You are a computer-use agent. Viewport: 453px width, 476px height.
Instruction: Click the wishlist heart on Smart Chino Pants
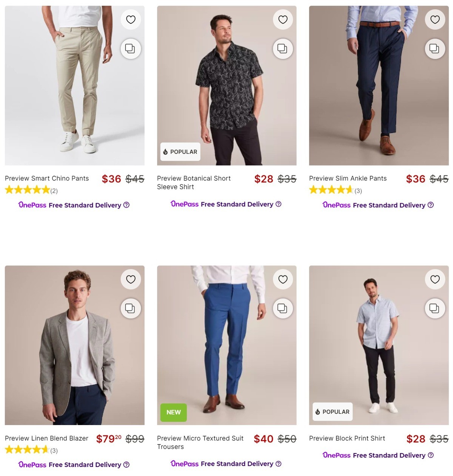[131, 19]
